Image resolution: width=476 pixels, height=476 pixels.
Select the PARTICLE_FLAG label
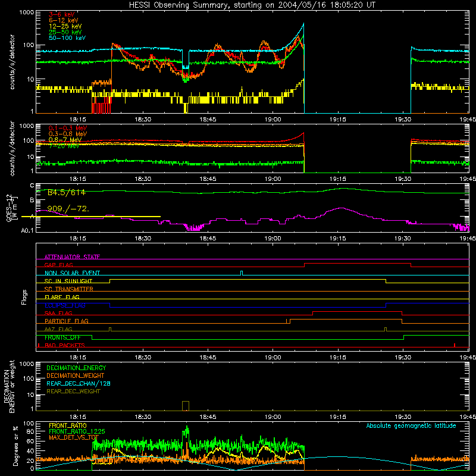[x=67, y=321]
